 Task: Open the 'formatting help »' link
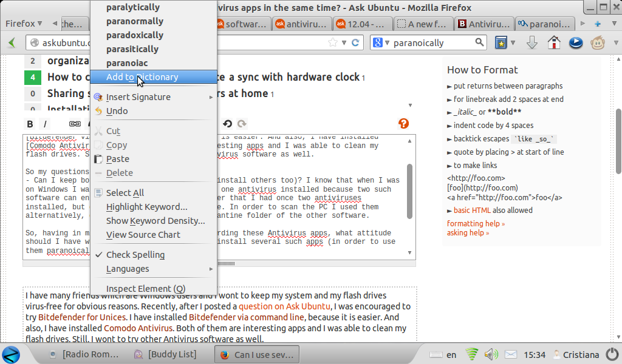click(476, 224)
